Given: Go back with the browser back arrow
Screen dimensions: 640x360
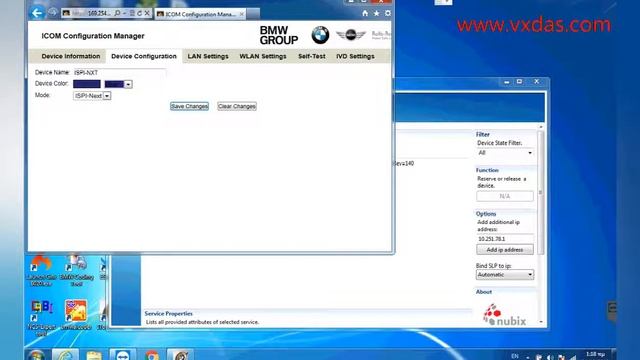Looking at the screenshot, I should tap(37, 13).
